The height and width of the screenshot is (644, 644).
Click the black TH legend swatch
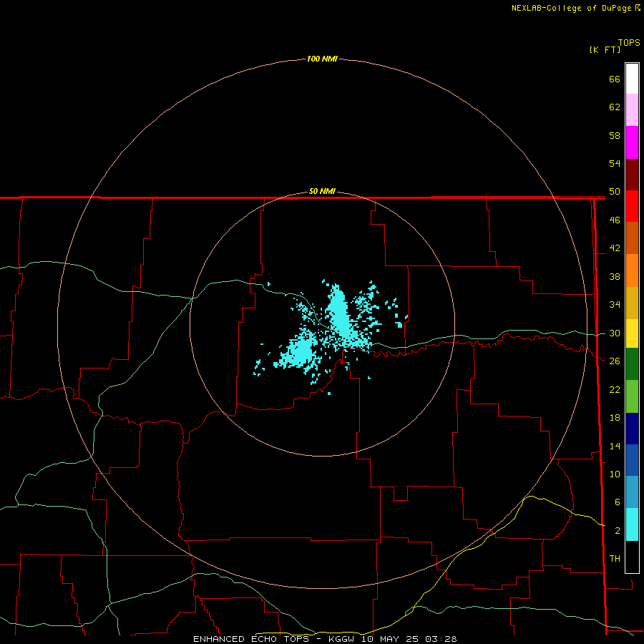[632, 557]
